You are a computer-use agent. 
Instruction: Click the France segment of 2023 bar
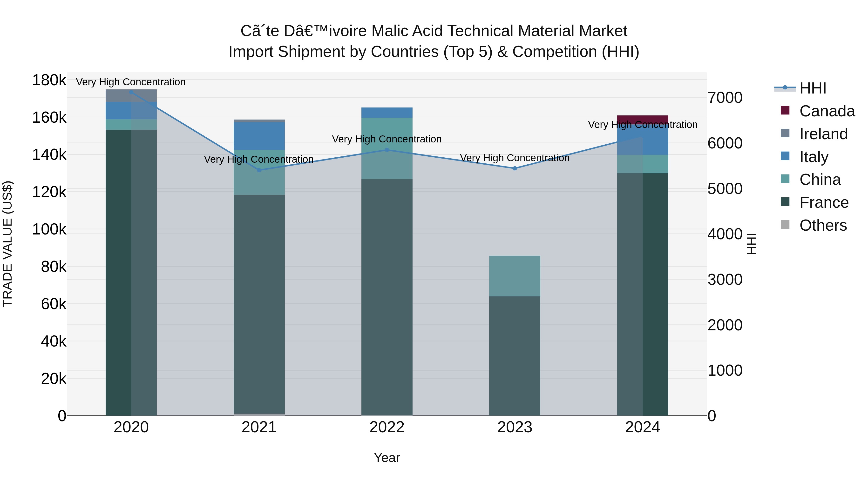tap(515, 356)
